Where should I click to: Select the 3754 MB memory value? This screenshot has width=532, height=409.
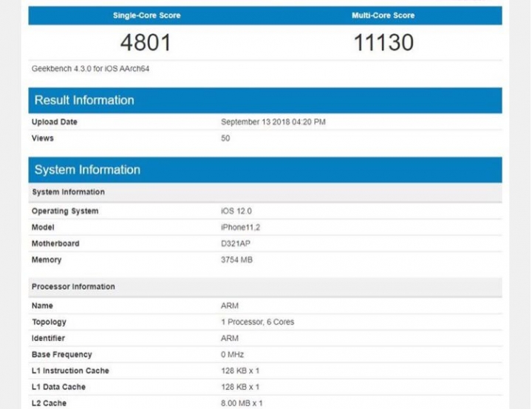click(236, 260)
